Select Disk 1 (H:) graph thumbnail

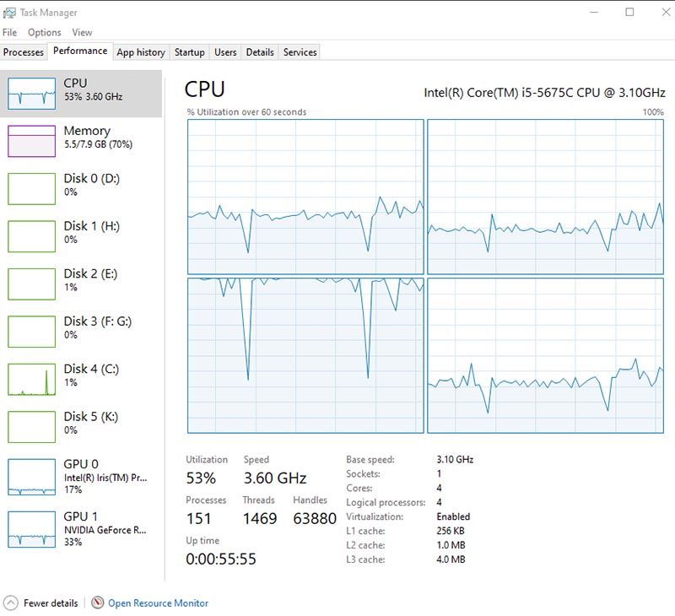click(x=31, y=236)
